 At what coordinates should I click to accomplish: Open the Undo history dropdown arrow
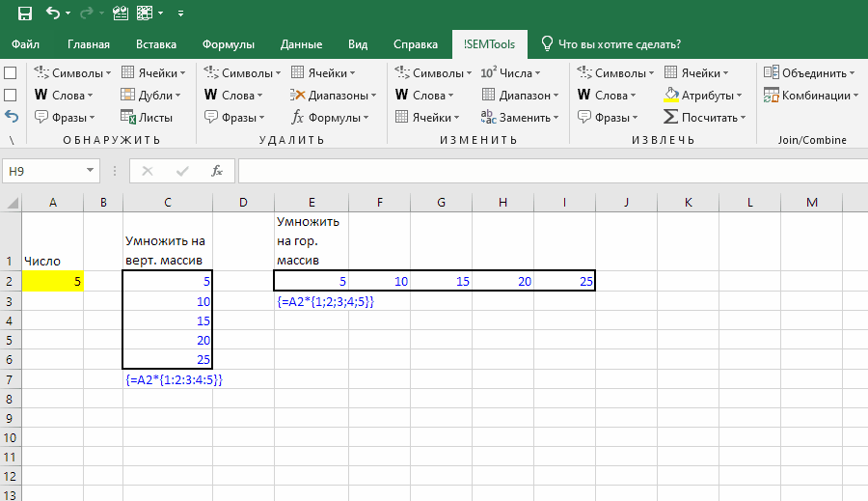[68, 13]
